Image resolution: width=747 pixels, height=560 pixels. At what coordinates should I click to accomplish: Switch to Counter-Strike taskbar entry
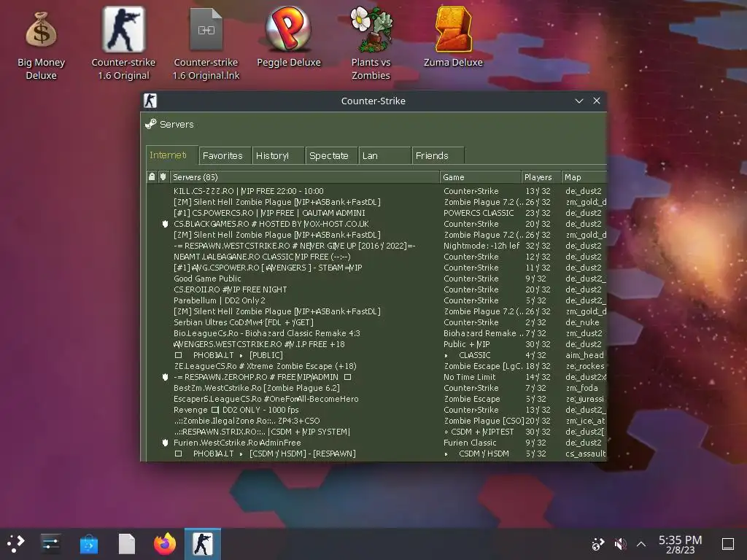tap(203, 544)
